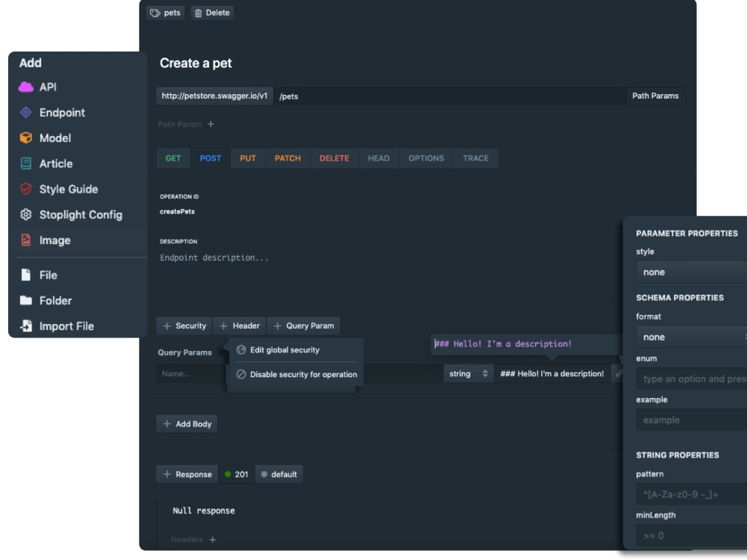This screenshot has height=560, width=747.
Task: Click the red Image file icon
Action: point(25,240)
